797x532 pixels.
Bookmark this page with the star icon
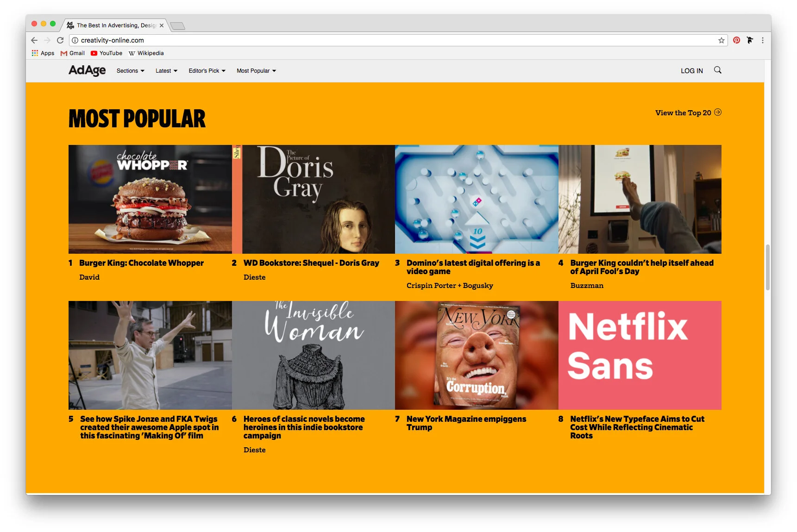pos(721,40)
